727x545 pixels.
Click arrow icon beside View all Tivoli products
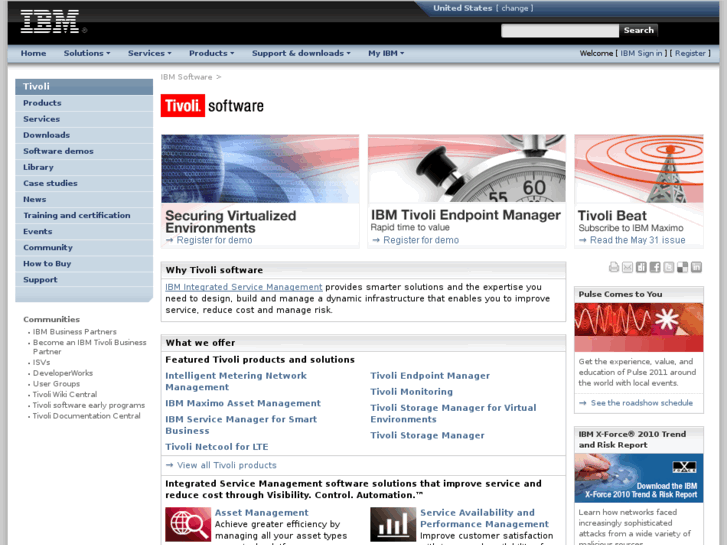pos(170,465)
